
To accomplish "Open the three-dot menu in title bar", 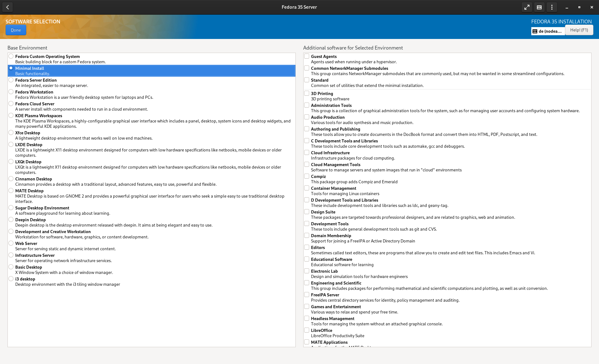I will 552,7.
